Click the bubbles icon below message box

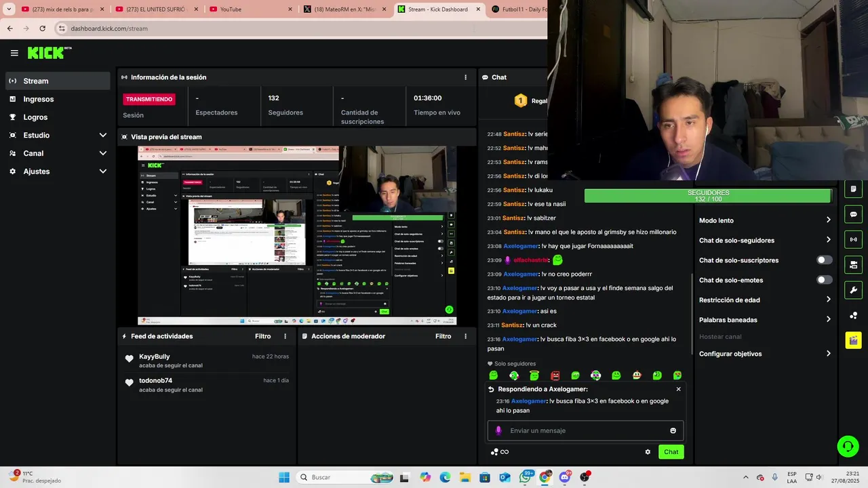pyautogui.click(x=494, y=452)
